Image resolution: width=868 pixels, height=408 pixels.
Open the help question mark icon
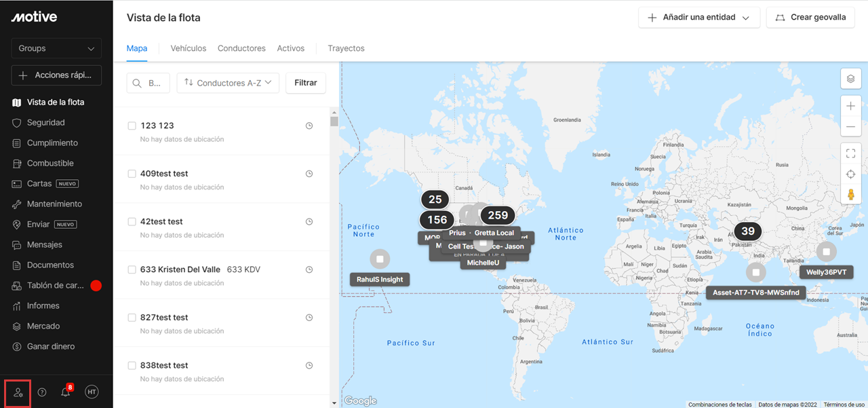tap(42, 392)
